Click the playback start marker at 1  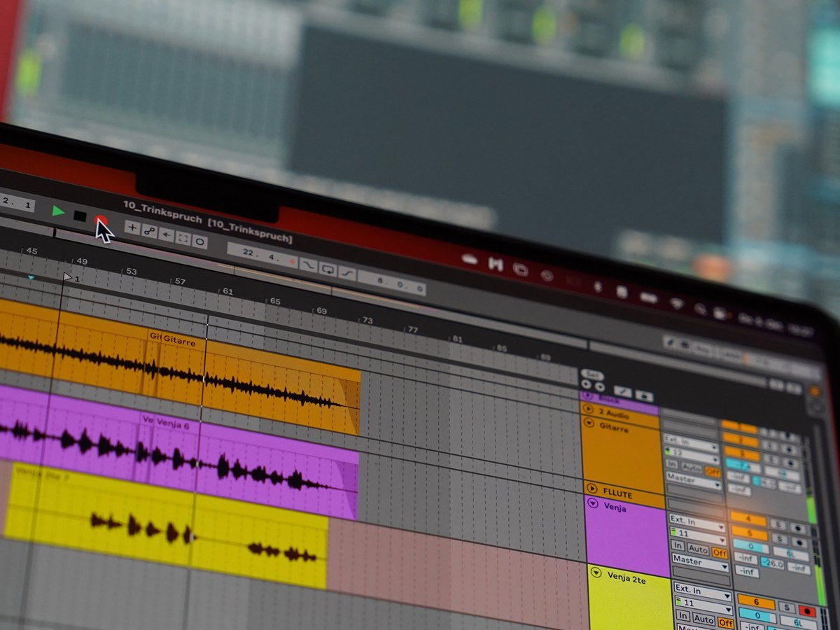(x=67, y=277)
